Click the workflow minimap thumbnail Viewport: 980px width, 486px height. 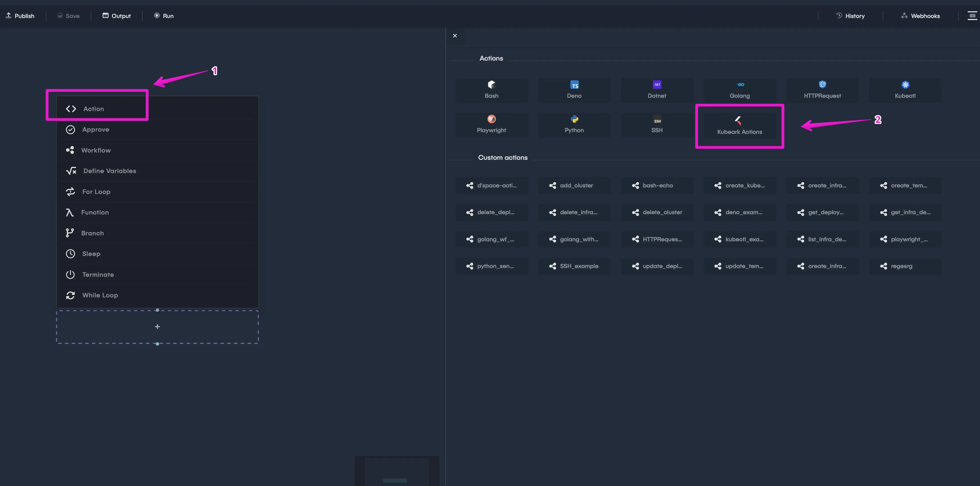coord(397,471)
